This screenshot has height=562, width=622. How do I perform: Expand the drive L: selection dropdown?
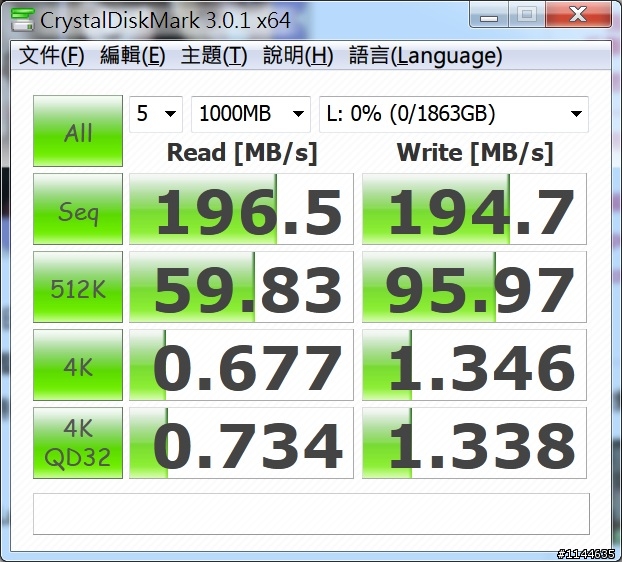tap(454, 114)
